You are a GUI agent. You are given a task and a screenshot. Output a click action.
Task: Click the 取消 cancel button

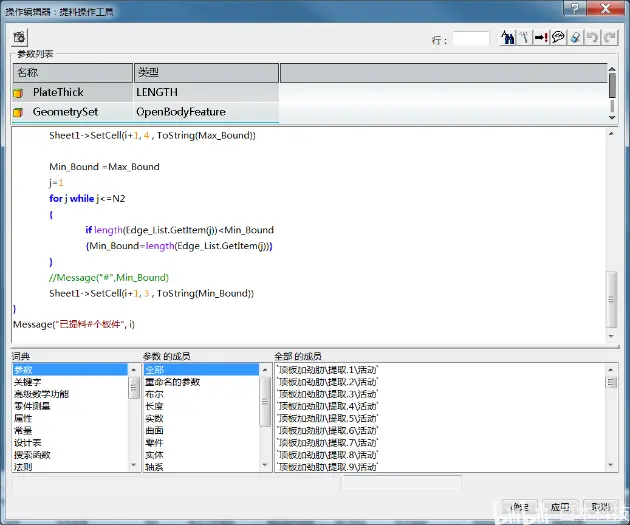(x=600, y=507)
